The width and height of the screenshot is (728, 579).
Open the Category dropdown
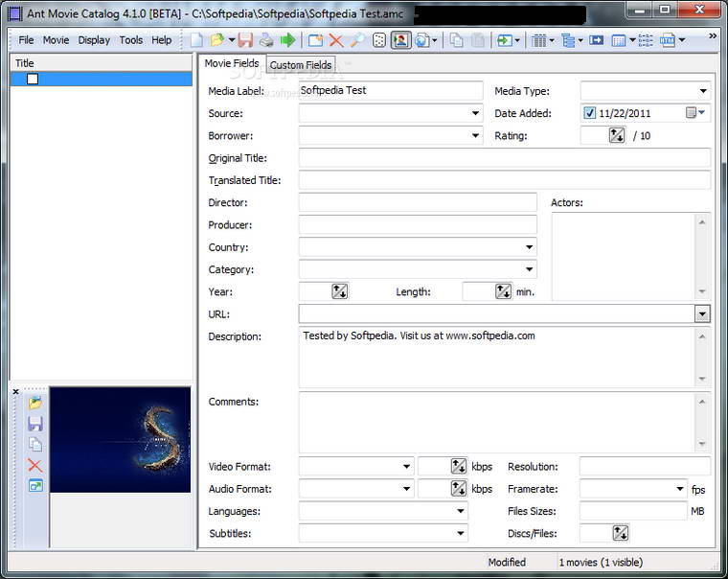(x=530, y=269)
